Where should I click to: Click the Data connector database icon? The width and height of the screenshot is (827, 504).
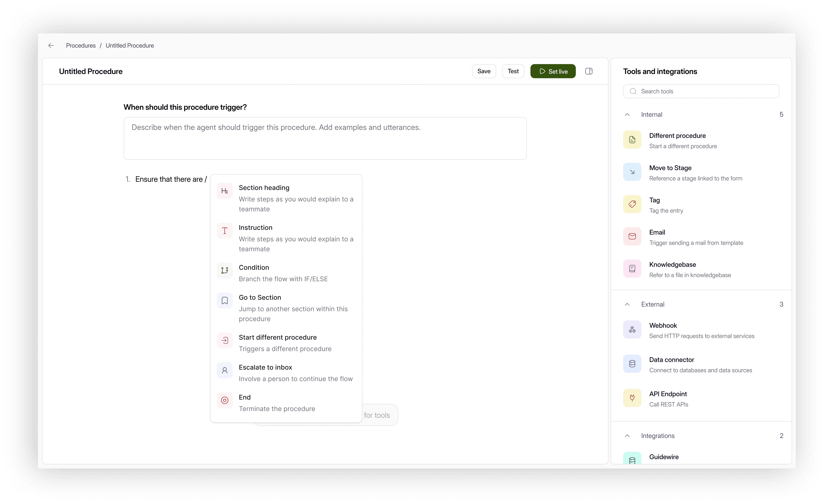632,364
